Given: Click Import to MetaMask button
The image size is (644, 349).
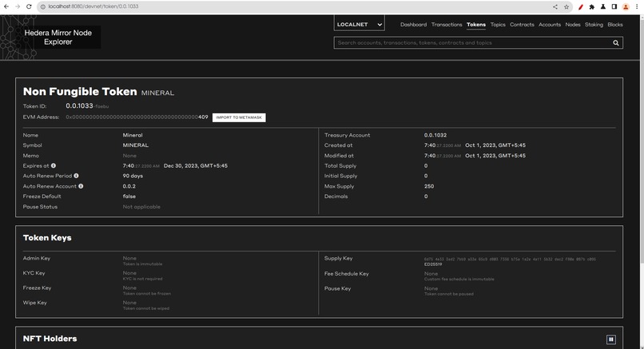Looking at the screenshot, I should click(239, 117).
